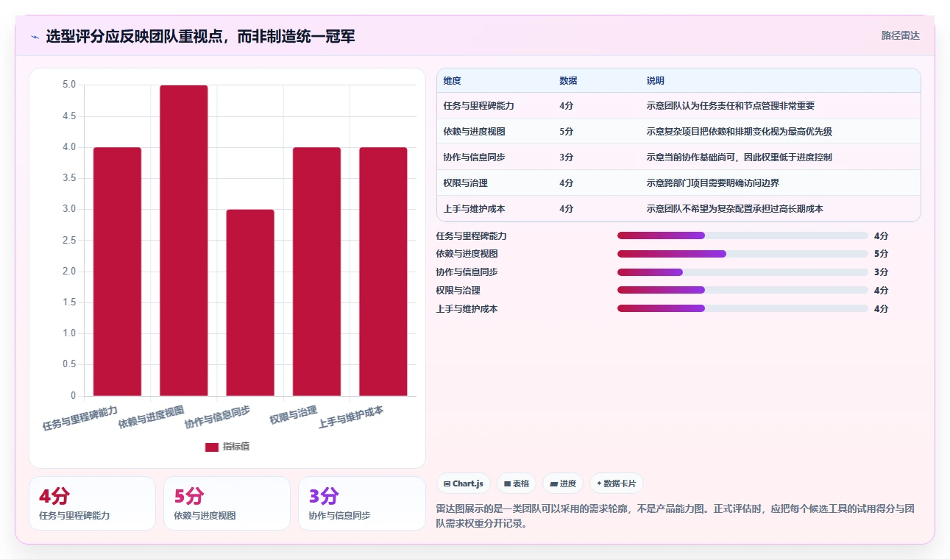
Task: Click the 依赖与进度视图 bar in chart
Action: click(x=184, y=241)
